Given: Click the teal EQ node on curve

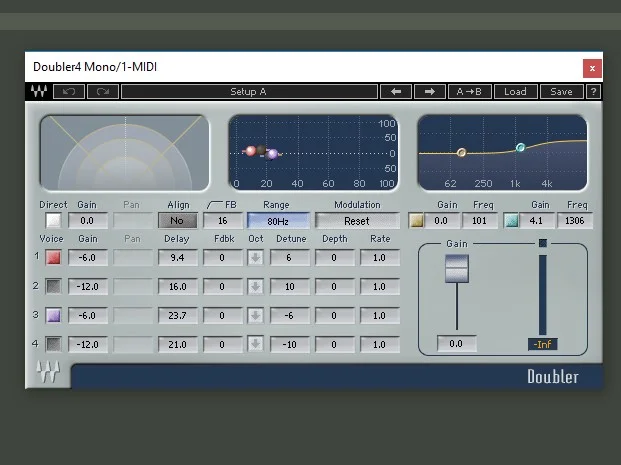Looking at the screenshot, I should coord(520,147).
